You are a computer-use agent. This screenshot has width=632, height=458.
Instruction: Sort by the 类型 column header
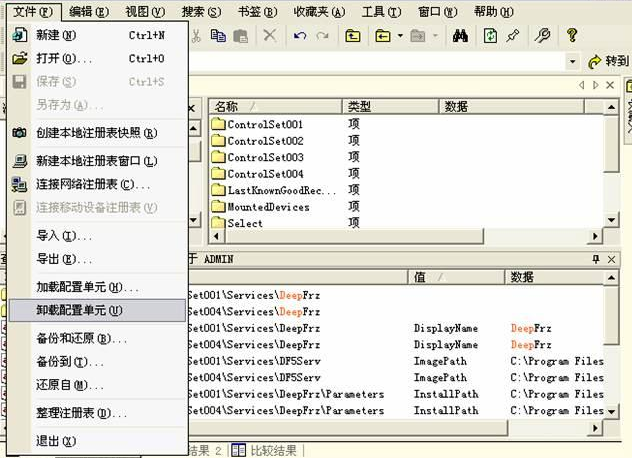[391, 107]
